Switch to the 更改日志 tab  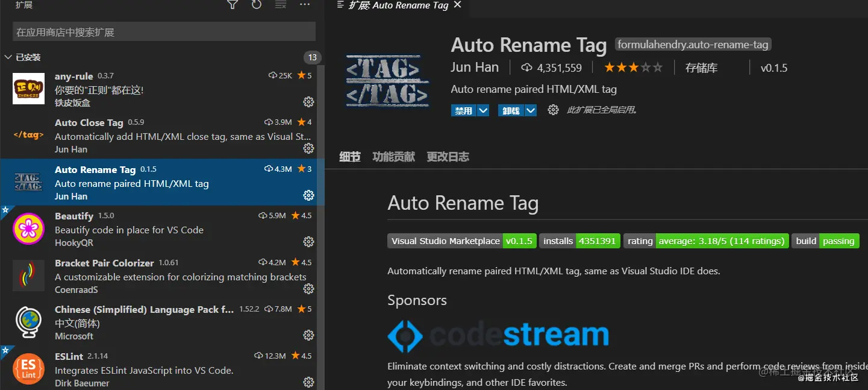point(448,157)
